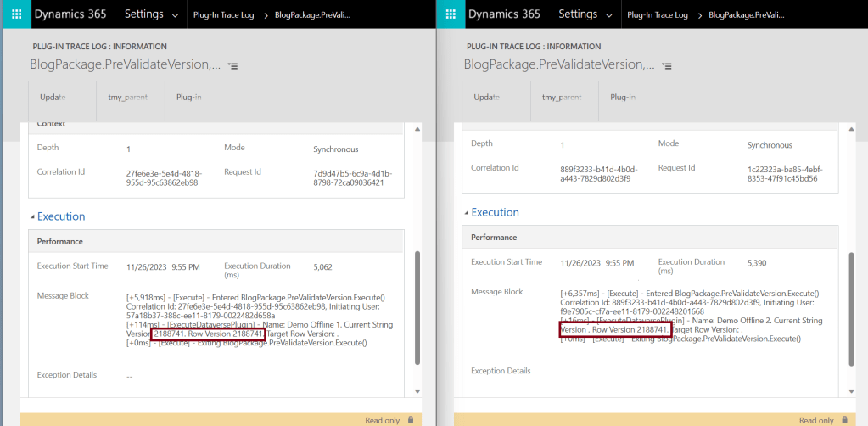Click Performance header in right window
The image size is (868, 426).
pos(494,237)
